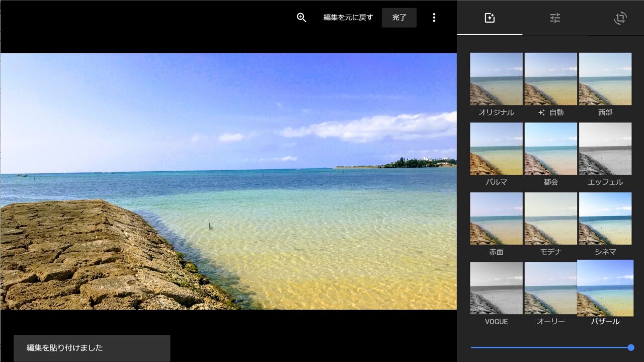Apply the エッフェル black and white filter
Screen dimensions: 644x362
(x=605, y=149)
